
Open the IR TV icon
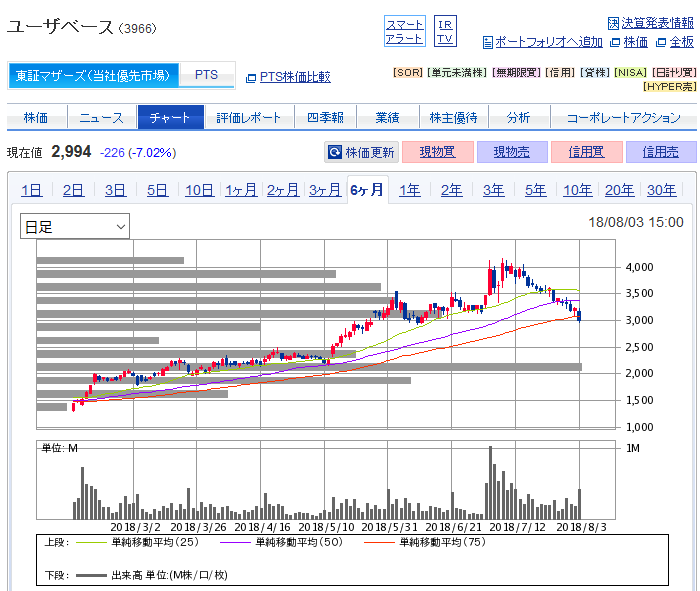click(x=445, y=31)
